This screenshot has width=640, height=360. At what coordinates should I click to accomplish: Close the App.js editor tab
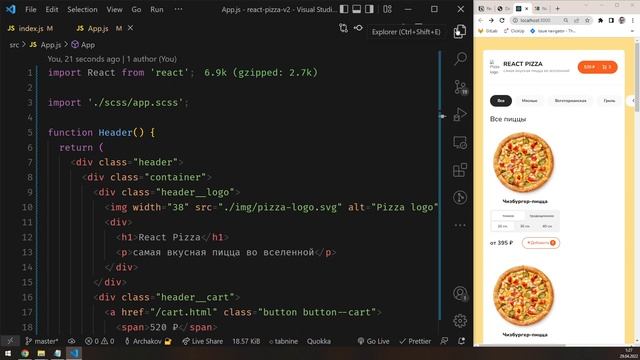[x=130, y=28]
